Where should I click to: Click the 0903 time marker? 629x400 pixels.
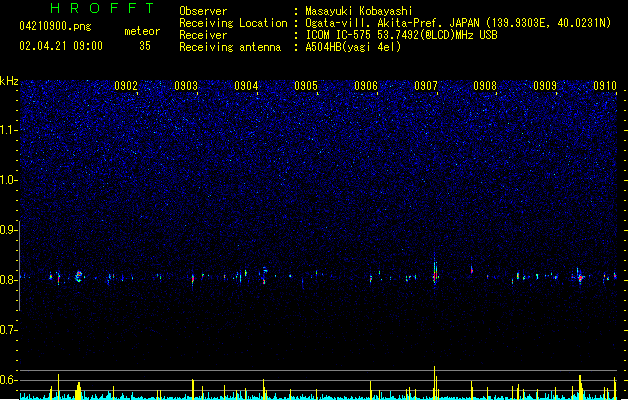(186, 86)
